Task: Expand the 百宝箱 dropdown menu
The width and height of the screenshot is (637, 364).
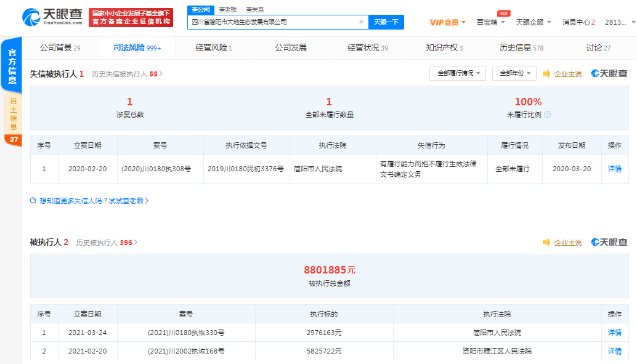Action: [491, 22]
